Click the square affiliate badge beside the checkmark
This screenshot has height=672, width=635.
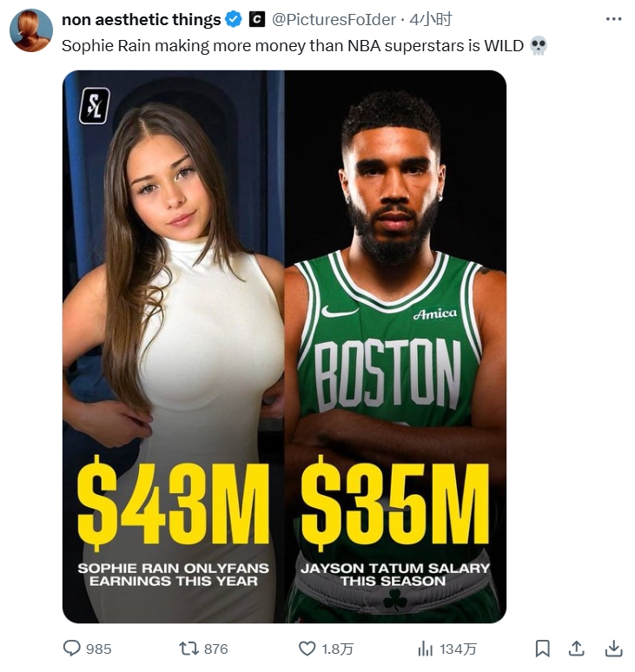(256, 19)
